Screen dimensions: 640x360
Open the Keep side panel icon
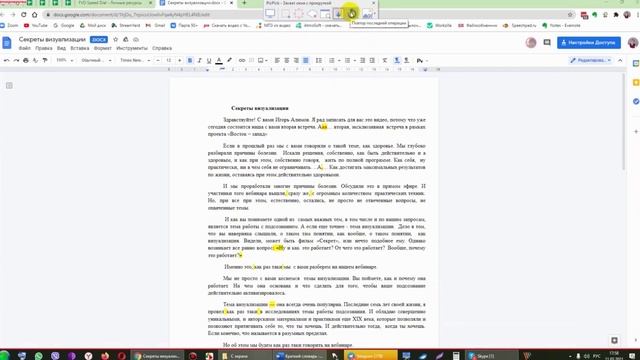click(636, 82)
